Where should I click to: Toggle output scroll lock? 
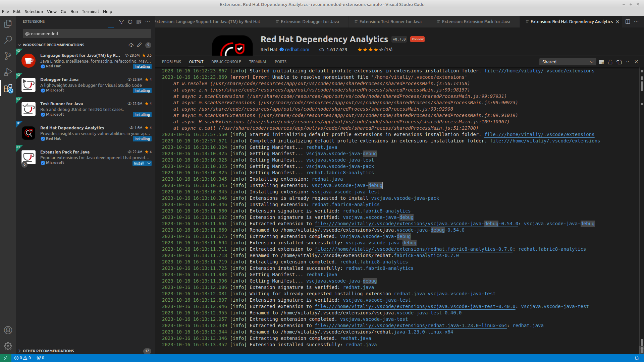[x=610, y=62]
